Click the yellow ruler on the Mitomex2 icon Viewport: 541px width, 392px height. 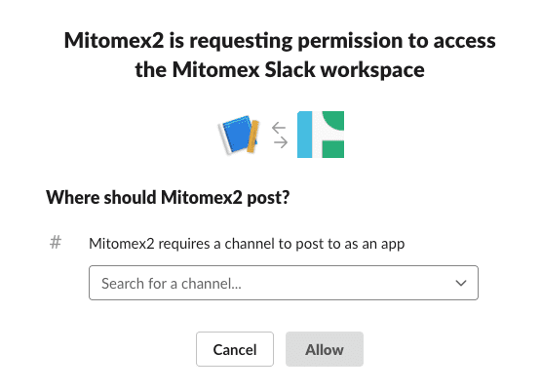(x=252, y=137)
